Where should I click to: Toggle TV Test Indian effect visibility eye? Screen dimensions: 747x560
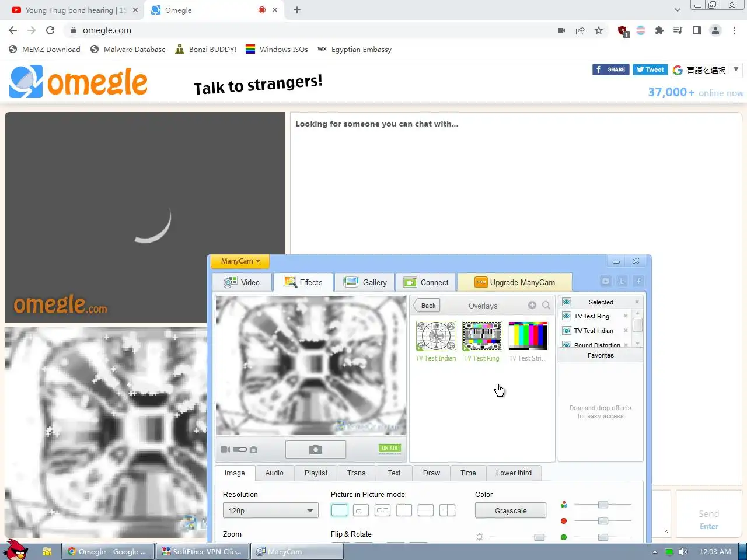click(x=566, y=331)
